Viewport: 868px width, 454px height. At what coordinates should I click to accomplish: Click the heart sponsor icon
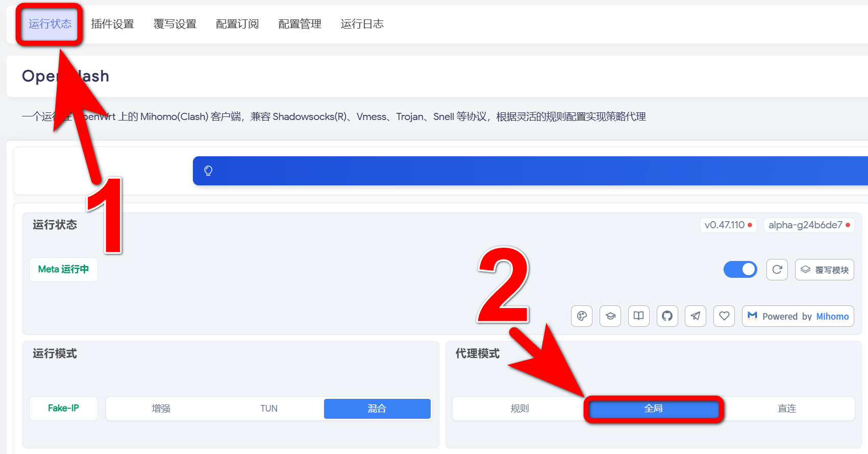click(724, 316)
